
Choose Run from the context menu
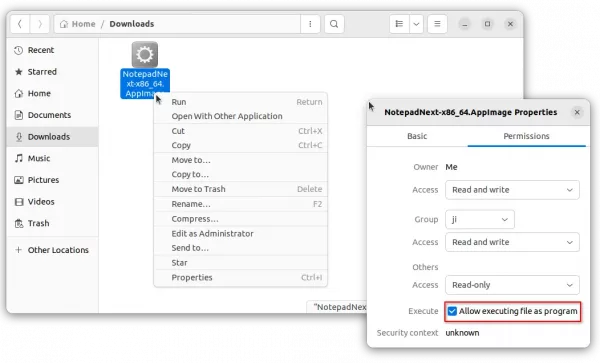point(241,102)
